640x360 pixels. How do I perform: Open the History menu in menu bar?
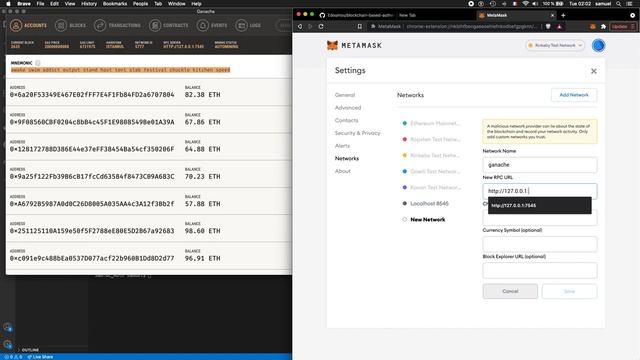coord(89,4)
